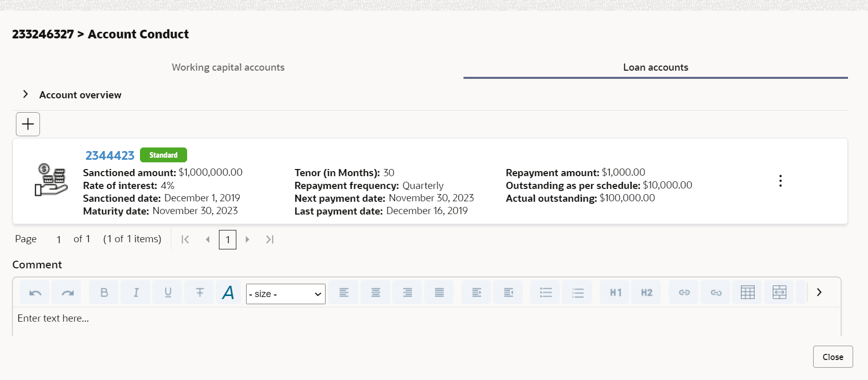Click into the comment text area
The height and width of the screenshot is (380, 868).
[427, 322]
